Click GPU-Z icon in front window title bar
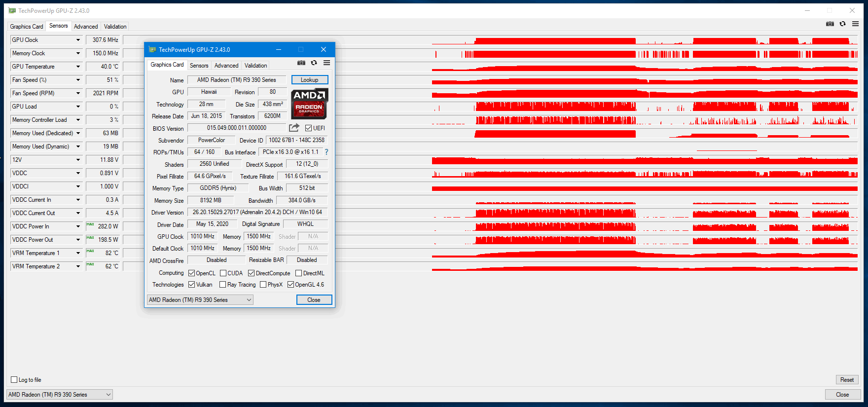 click(x=152, y=49)
